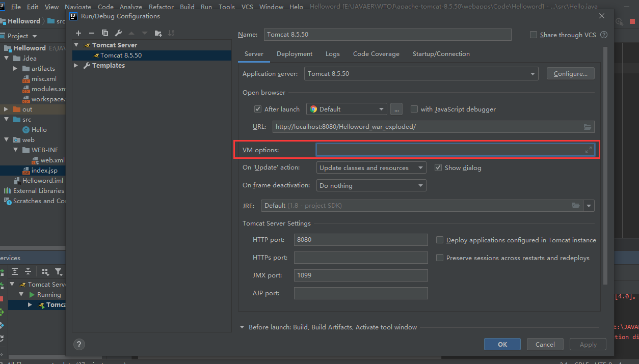
Task: Collapse the Running node in Services tree
Action: click(21, 295)
